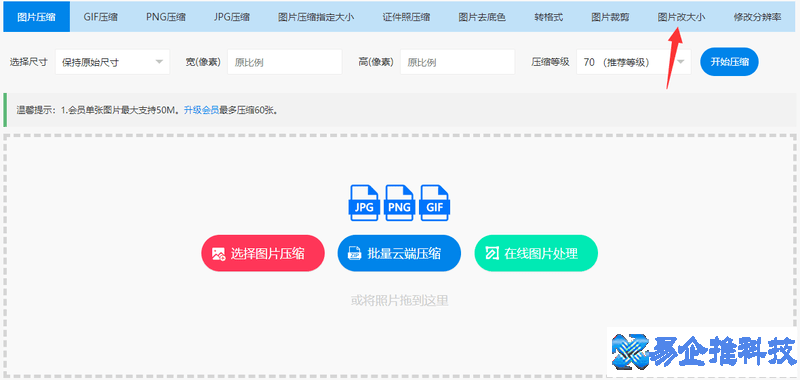The width and height of the screenshot is (800, 380).
Task: Click the 压缩等级 label
Action: [x=550, y=62]
